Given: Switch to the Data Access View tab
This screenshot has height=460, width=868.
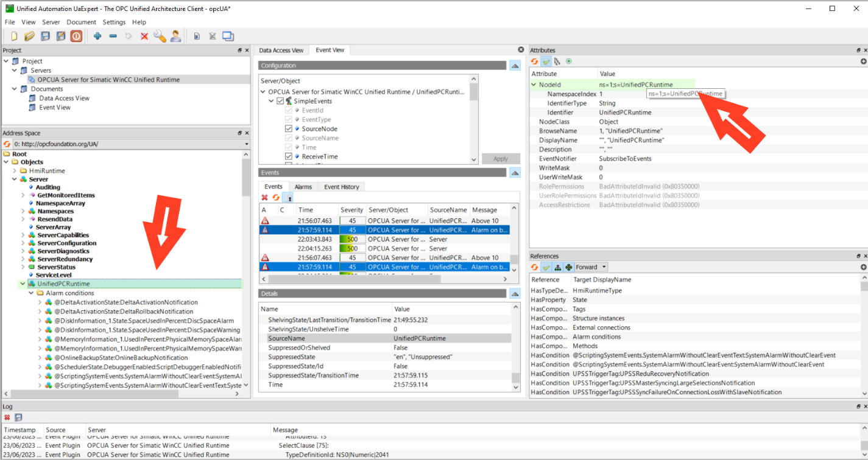Looking at the screenshot, I should 281,51.
